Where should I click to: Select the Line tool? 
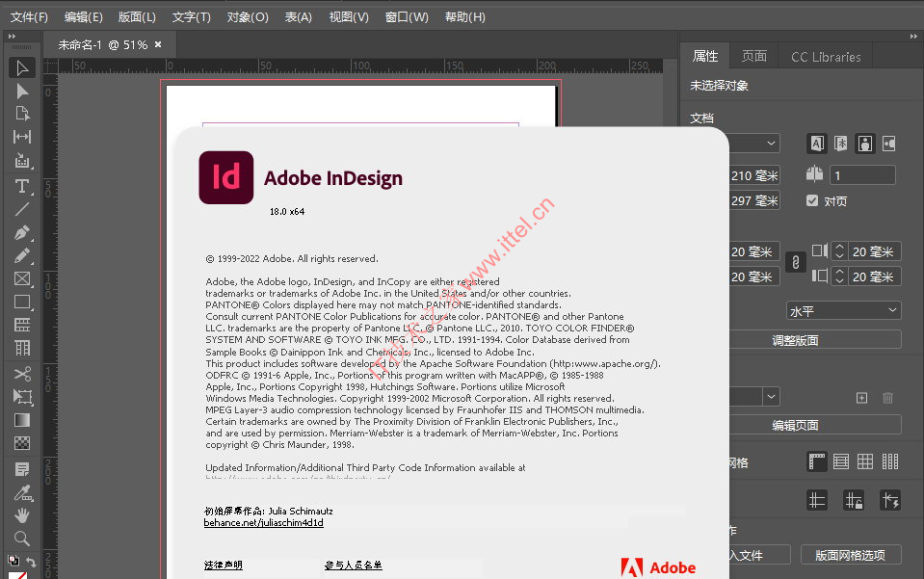point(22,209)
